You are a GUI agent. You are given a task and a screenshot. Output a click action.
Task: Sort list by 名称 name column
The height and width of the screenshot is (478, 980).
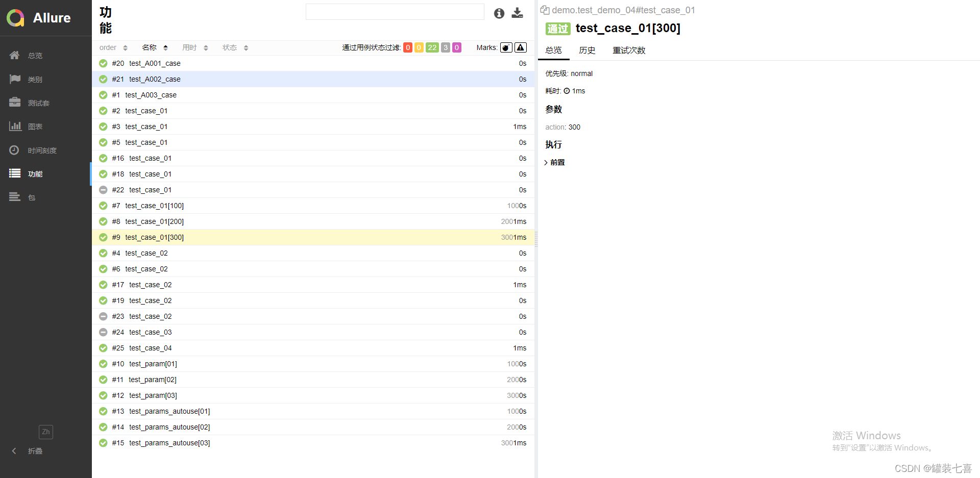coord(155,47)
